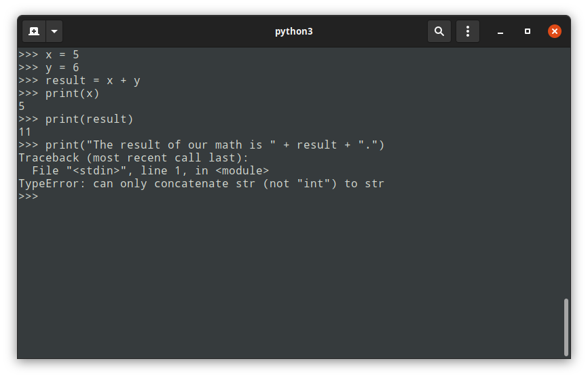Click the Traceback header line
Image resolution: width=588 pixels, height=378 pixels.
(x=133, y=157)
